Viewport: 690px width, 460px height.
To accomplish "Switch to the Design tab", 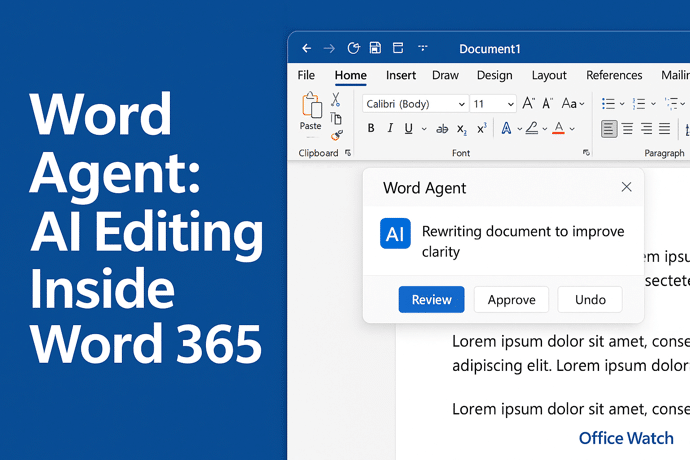I will pos(495,75).
